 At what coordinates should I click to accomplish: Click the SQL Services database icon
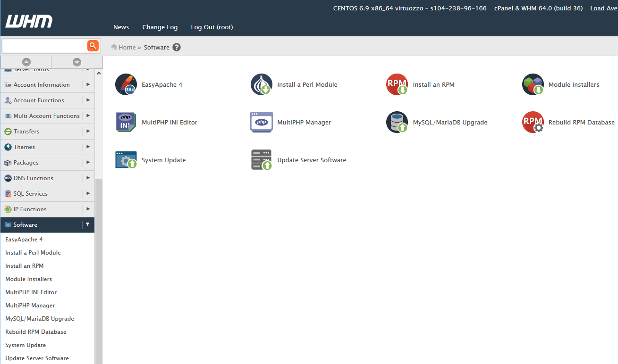coord(8,194)
